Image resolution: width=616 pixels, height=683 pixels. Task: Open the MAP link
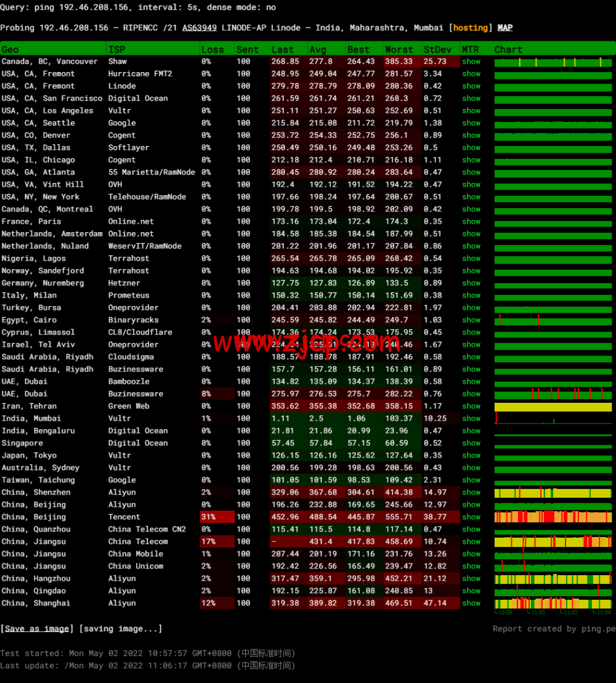tap(505, 28)
